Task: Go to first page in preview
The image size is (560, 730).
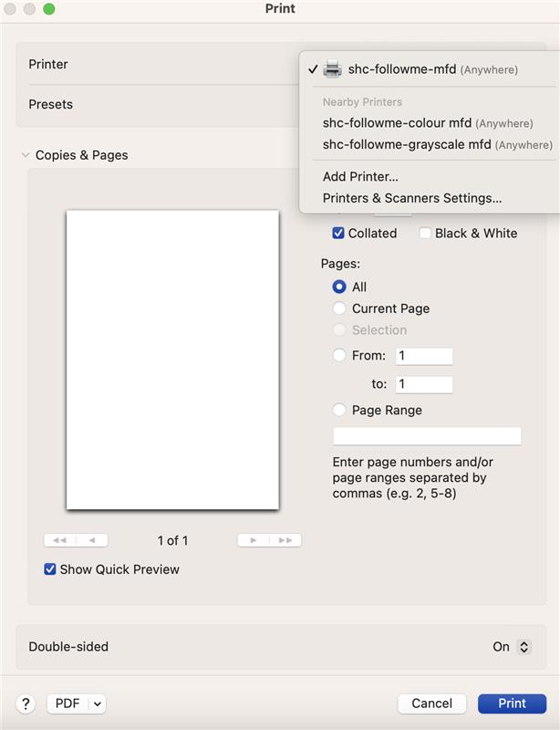Action: (x=59, y=540)
